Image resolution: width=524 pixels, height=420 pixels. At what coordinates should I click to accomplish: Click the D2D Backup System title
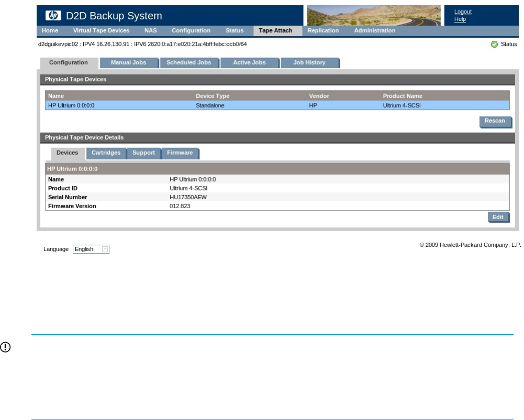[x=114, y=16]
